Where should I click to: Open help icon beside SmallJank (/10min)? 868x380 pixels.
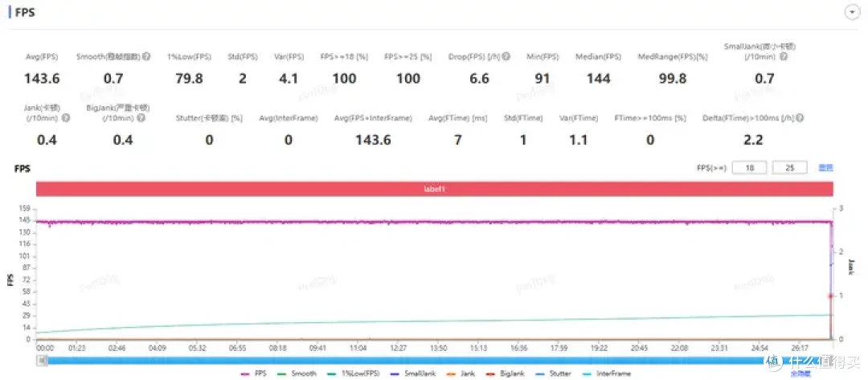pos(784,56)
